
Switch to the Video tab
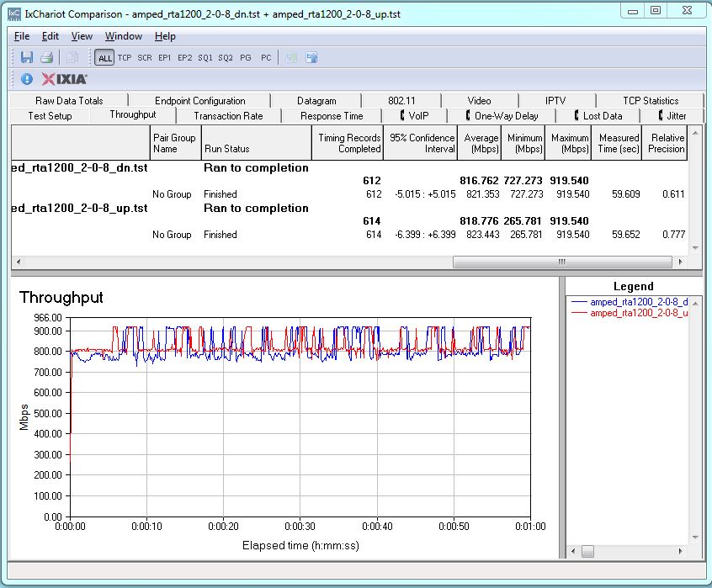(x=479, y=101)
